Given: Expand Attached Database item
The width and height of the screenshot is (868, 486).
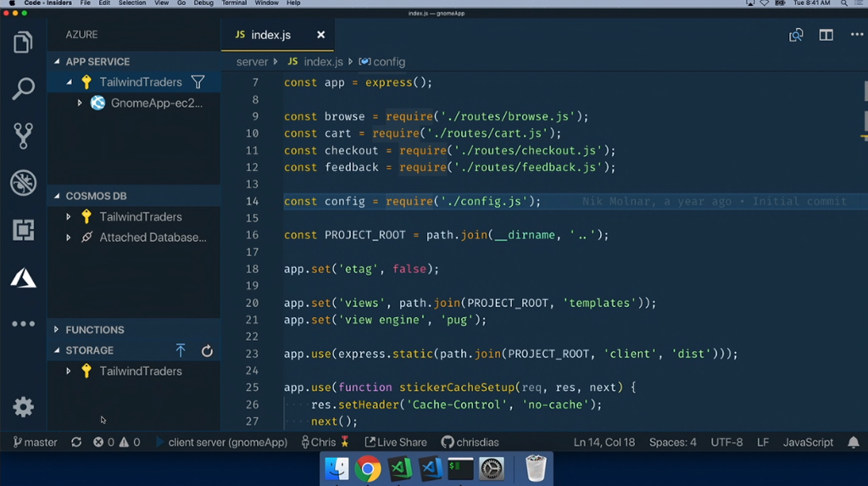Looking at the screenshot, I should [69, 237].
